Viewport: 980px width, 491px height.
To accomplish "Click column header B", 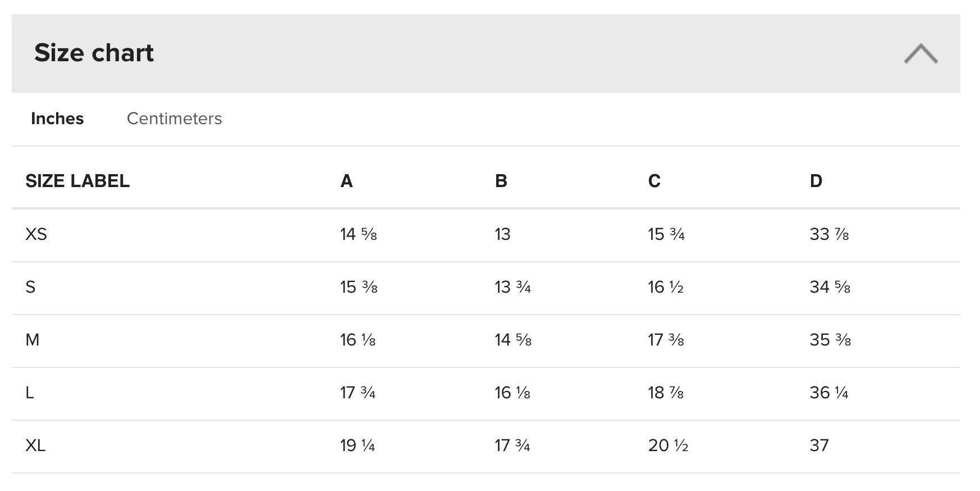I will [501, 181].
